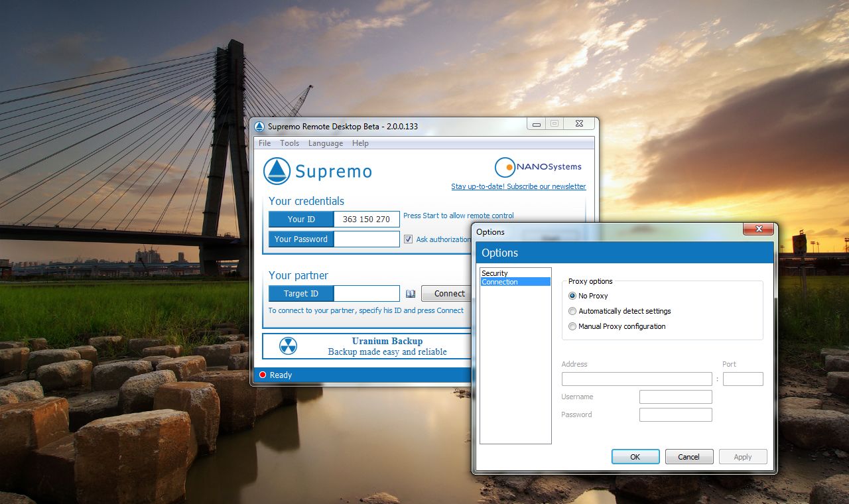Click the Your ID label
Screen dimensions: 849x504
click(301, 220)
